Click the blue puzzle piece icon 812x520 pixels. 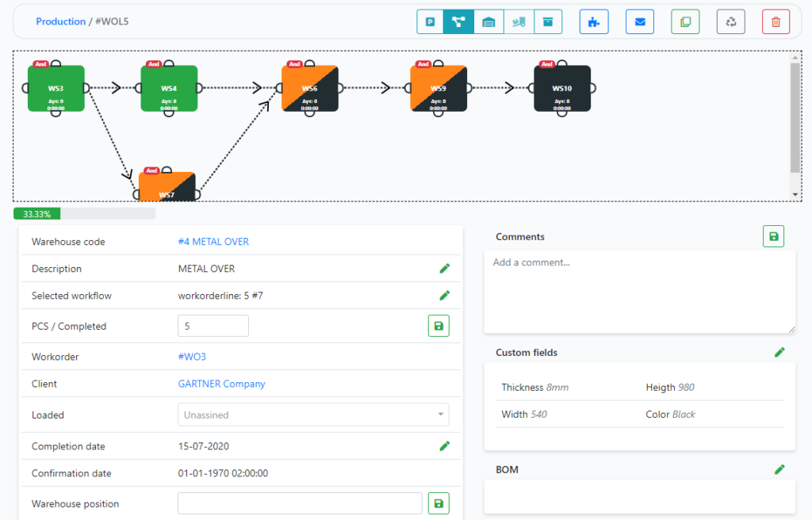pyautogui.click(x=593, y=22)
